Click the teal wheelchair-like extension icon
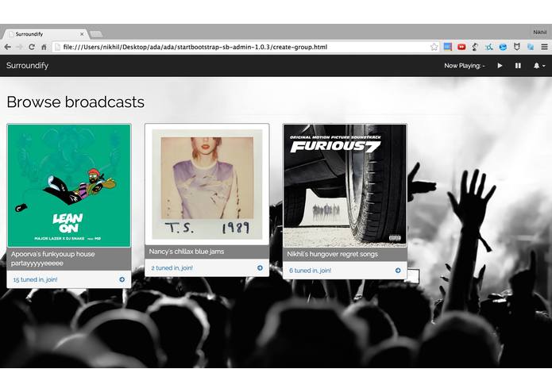Image resolution: width=552 pixels, height=392 pixels. 489,47
